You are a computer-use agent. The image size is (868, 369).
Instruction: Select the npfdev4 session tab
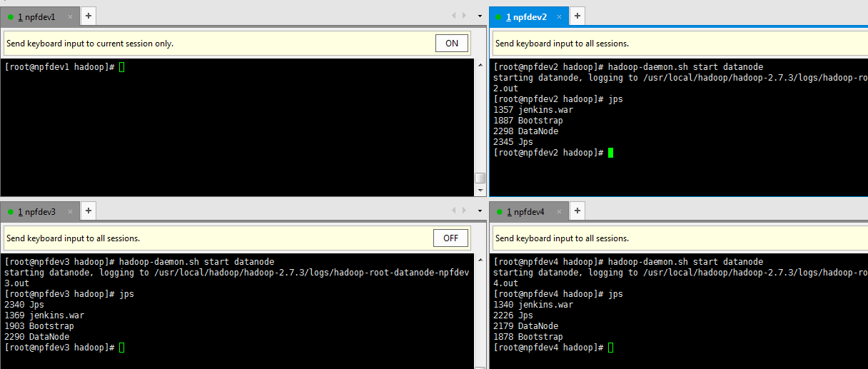525,212
